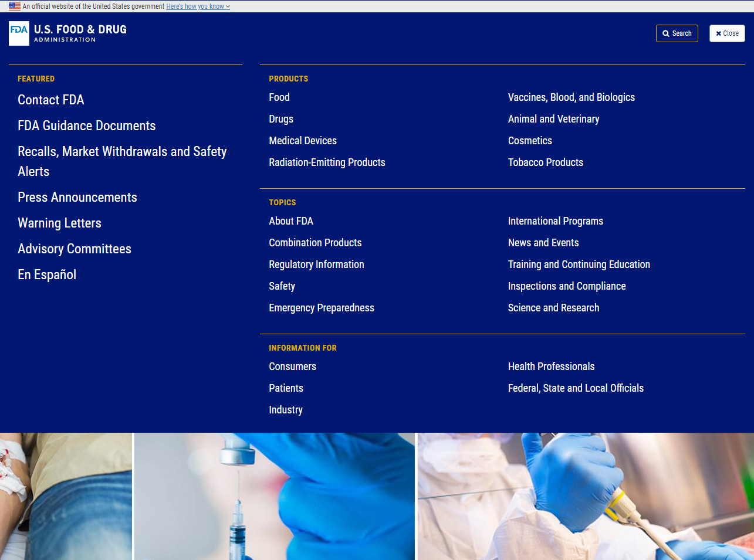Viewport: 754px width, 560px height.
Task: Open Science and Research
Action: (554, 308)
